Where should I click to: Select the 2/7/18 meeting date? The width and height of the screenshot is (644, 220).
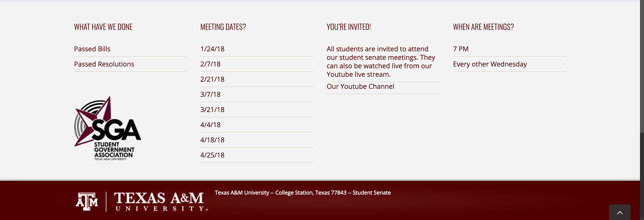(x=210, y=64)
